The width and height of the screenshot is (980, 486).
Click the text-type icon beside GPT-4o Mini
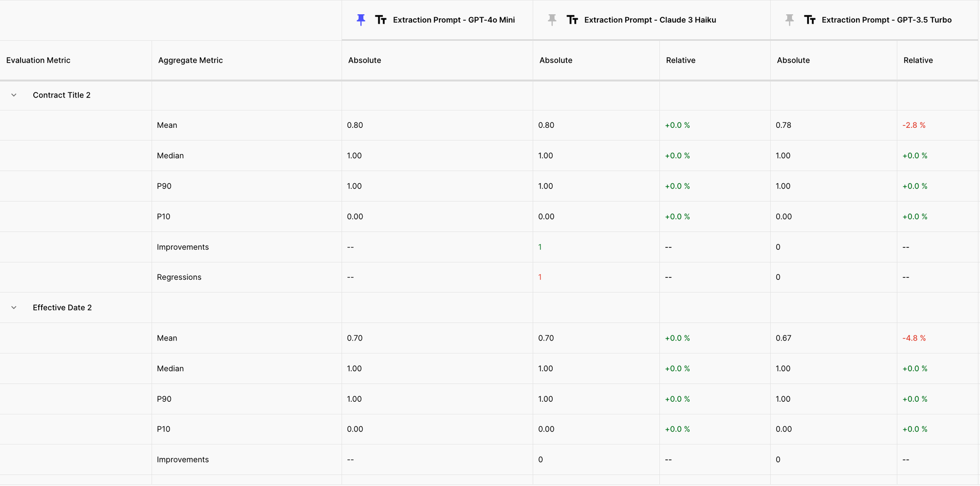[x=381, y=20]
